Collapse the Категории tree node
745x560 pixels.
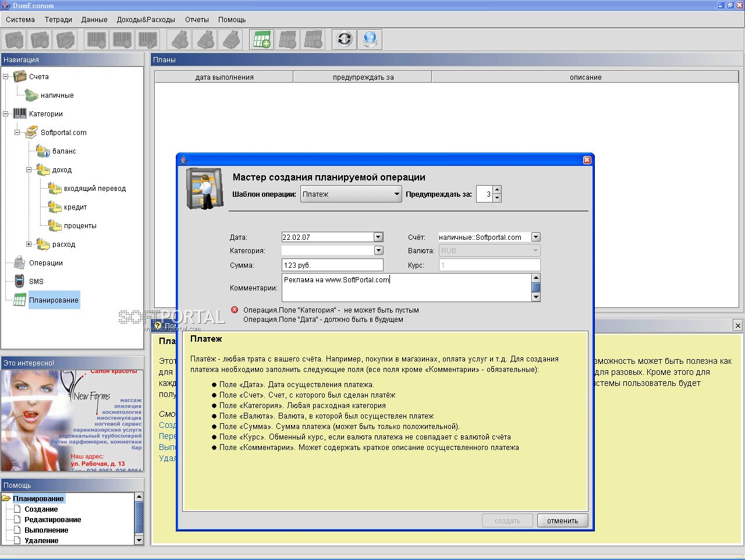(x=6, y=114)
